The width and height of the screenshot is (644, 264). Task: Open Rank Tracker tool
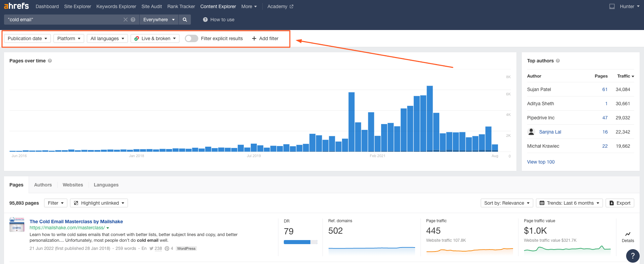pyautogui.click(x=181, y=6)
